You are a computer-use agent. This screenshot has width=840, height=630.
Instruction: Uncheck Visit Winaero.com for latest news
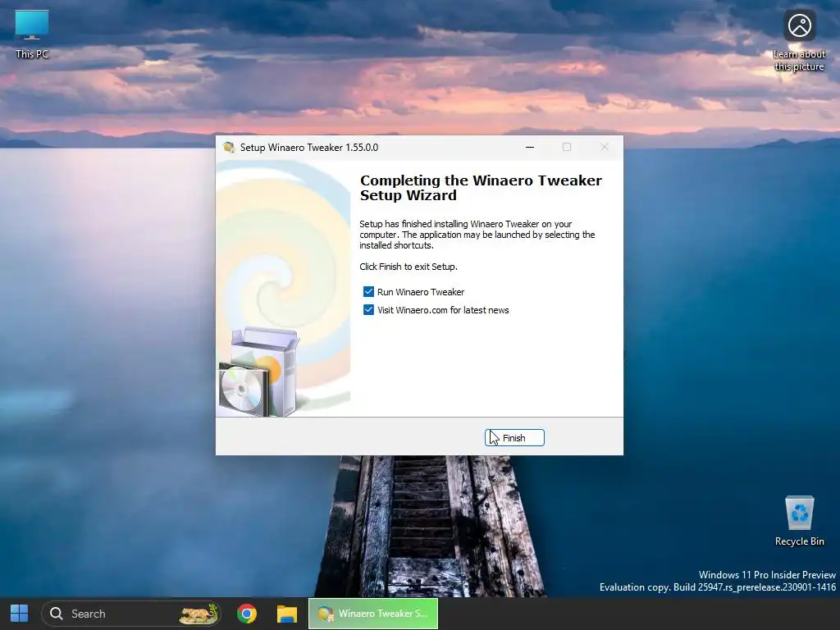click(x=368, y=310)
